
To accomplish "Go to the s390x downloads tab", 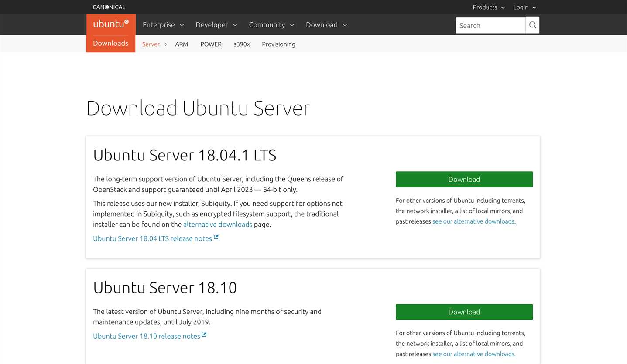I will (242, 44).
